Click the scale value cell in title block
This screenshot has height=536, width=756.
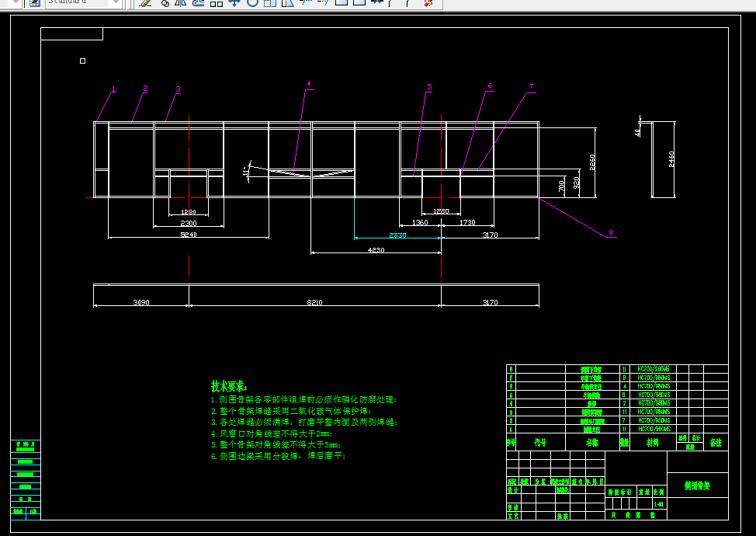click(x=659, y=504)
